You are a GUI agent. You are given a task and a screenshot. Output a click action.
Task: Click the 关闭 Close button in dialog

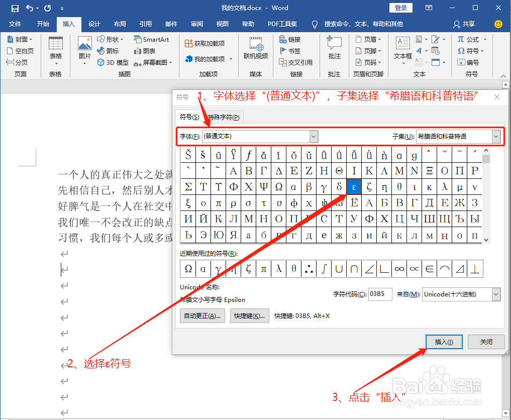tap(486, 342)
